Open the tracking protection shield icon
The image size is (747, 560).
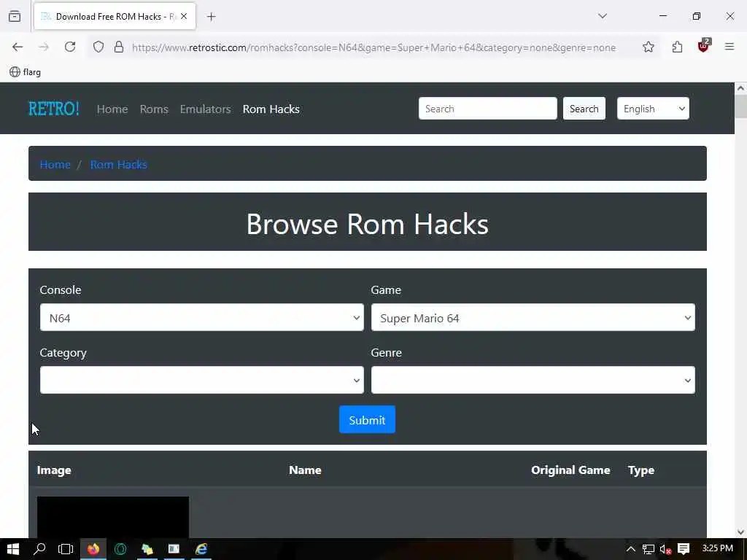click(98, 47)
